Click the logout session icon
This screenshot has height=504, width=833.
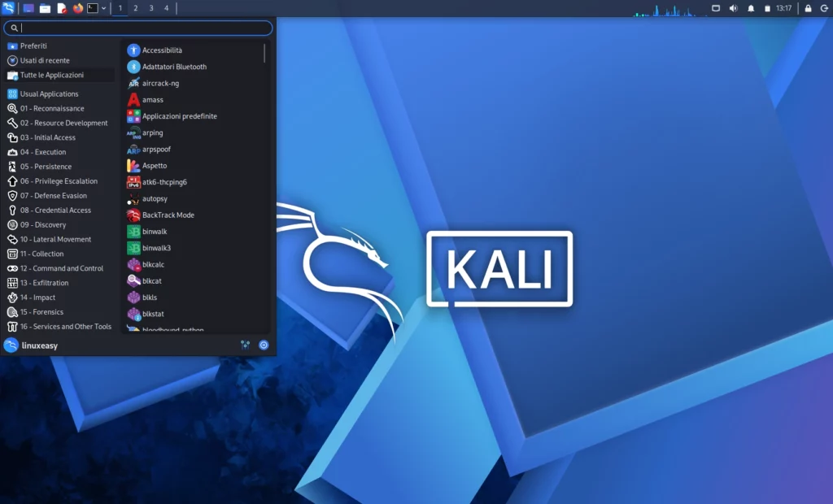pyautogui.click(x=824, y=8)
